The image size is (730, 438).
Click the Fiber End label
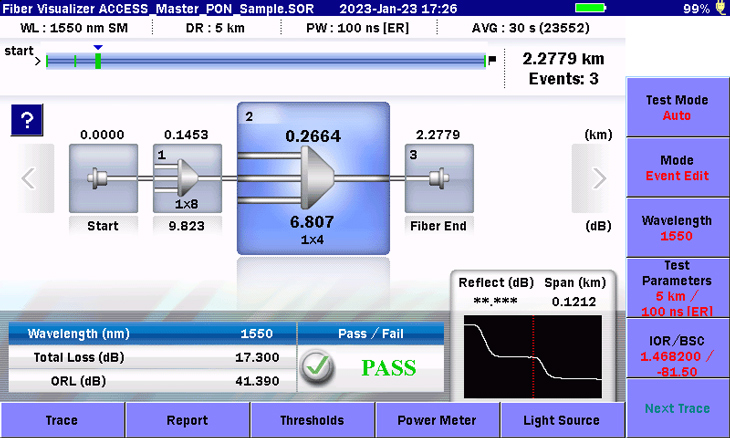(438, 226)
